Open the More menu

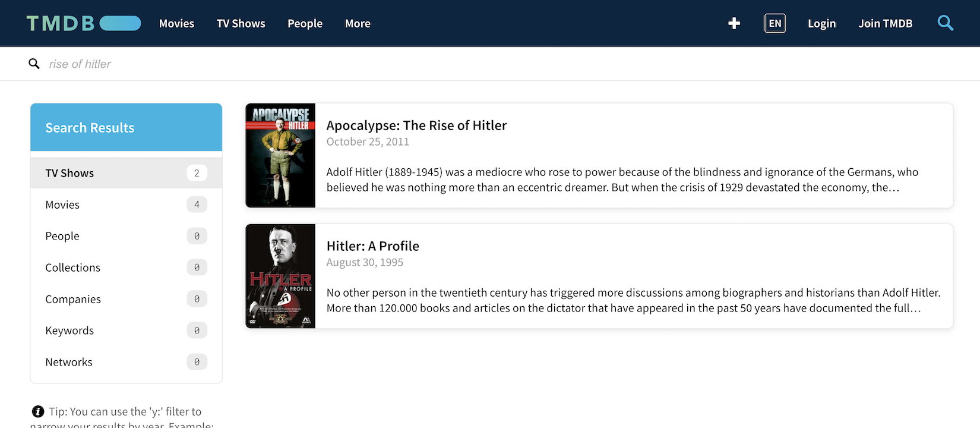click(x=358, y=23)
